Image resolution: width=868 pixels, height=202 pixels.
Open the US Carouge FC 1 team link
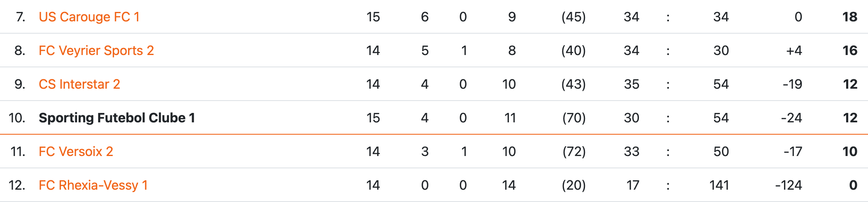pyautogui.click(x=89, y=17)
